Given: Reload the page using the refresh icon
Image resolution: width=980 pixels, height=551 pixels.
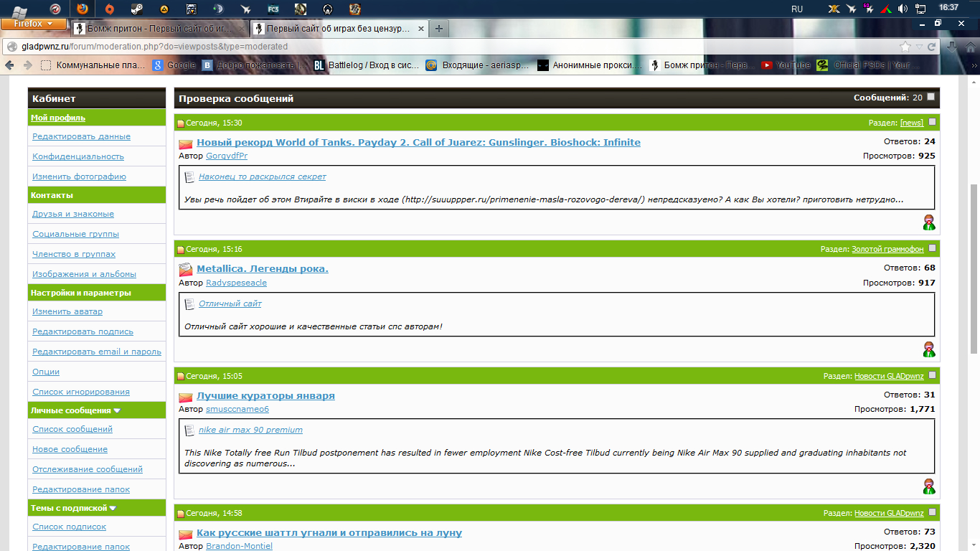Looking at the screenshot, I should [931, 47].
